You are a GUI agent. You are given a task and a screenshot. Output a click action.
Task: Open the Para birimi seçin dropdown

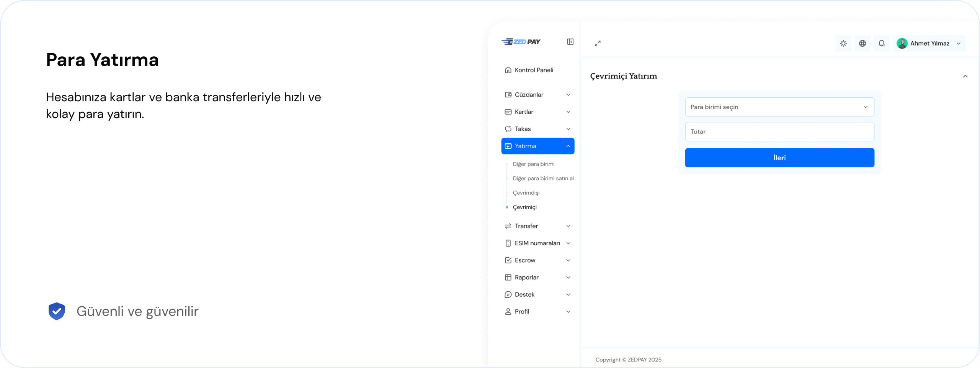779,107
